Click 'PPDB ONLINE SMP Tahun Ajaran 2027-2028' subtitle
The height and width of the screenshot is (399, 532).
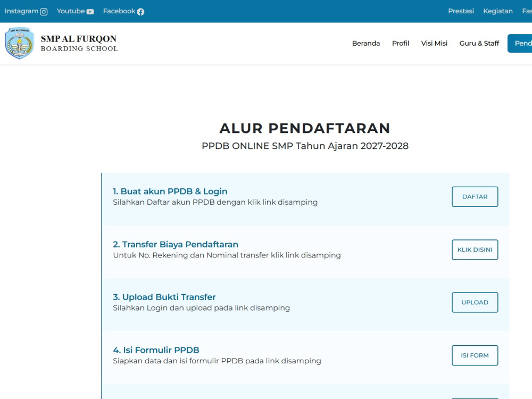tap(305, 146)
